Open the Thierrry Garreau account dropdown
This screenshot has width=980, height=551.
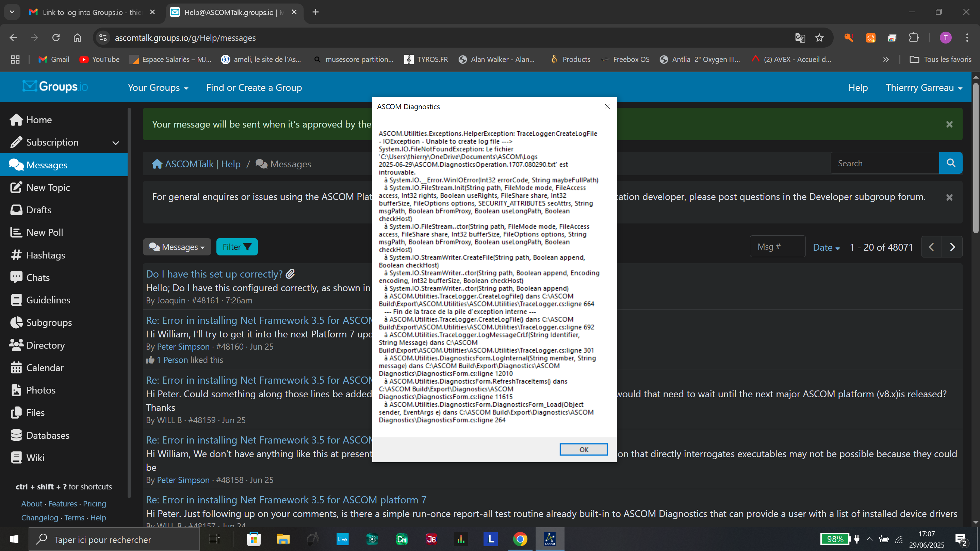[x=924, y=87]
